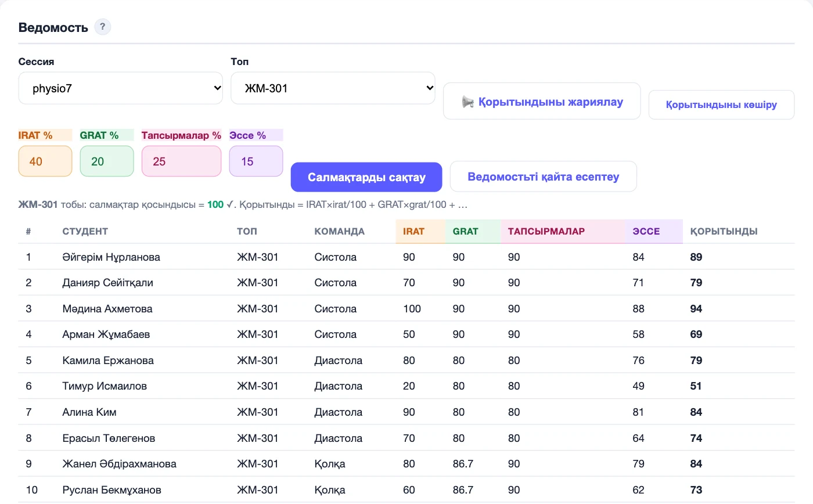Focus the GRAT % weight field

tap(107, 161)
